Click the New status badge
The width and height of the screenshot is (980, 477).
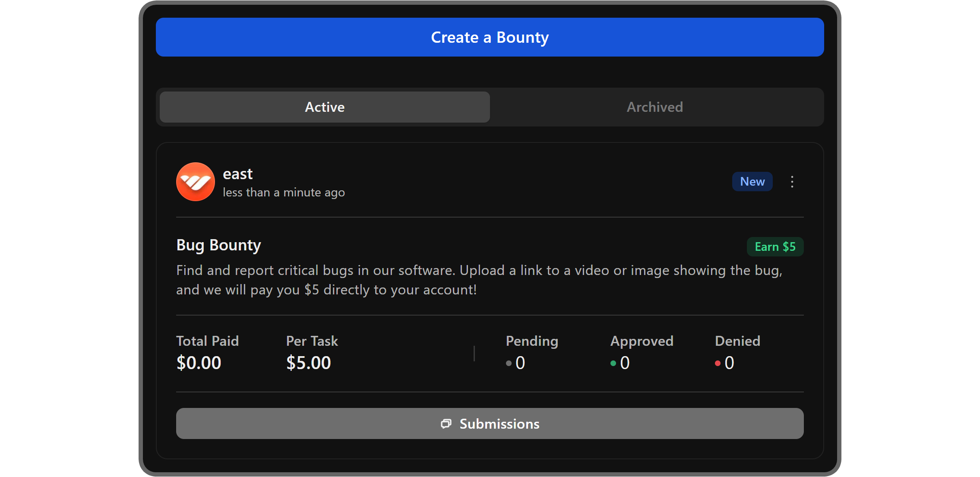(x=752, y=182)
